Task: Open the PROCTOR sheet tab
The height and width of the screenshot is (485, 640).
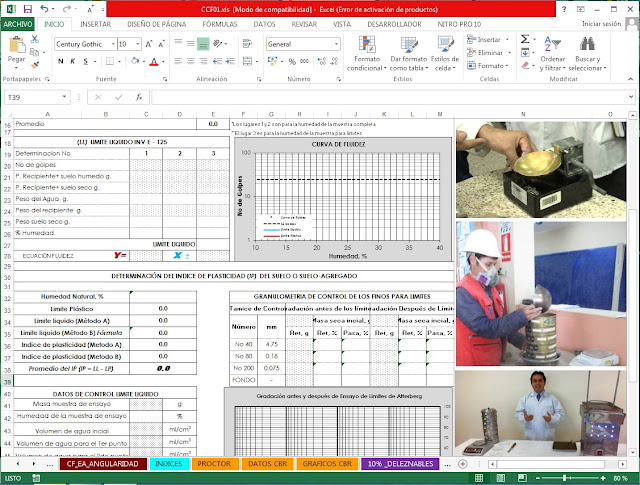Action: pos(214,464)
